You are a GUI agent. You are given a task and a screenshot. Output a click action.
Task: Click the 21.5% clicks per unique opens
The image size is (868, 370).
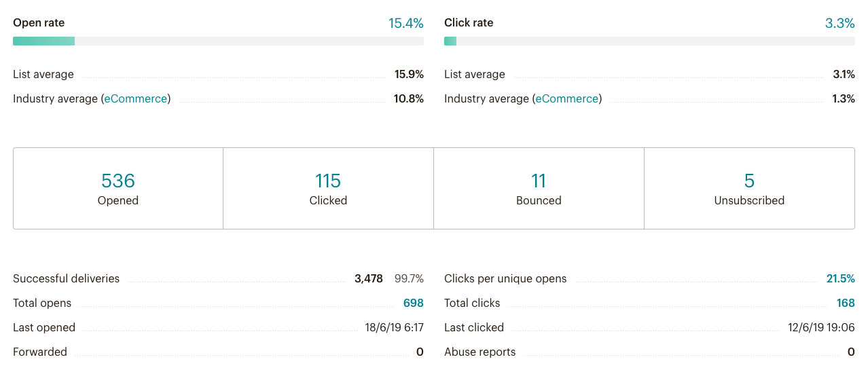click(x=840, y=278)
